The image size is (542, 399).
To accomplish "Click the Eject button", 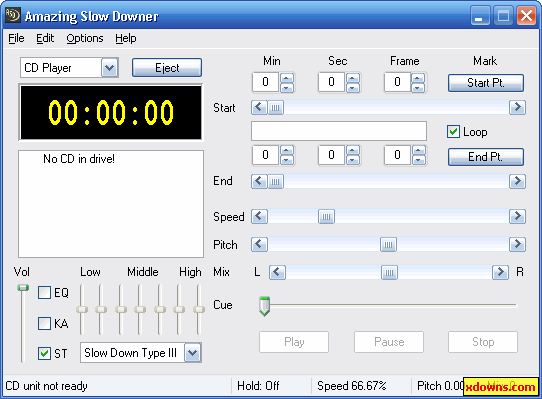I will tap(167, 68).
